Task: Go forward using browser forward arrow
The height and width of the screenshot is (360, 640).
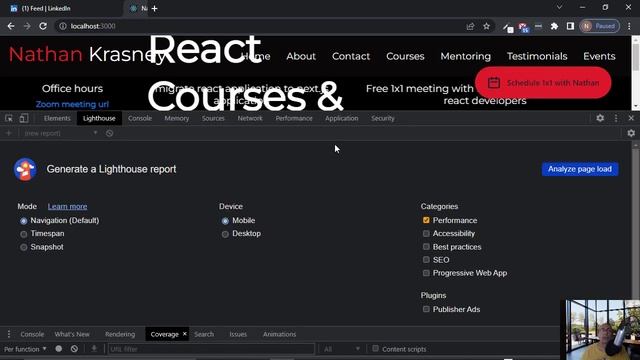Action: click(x=27, y=26)
